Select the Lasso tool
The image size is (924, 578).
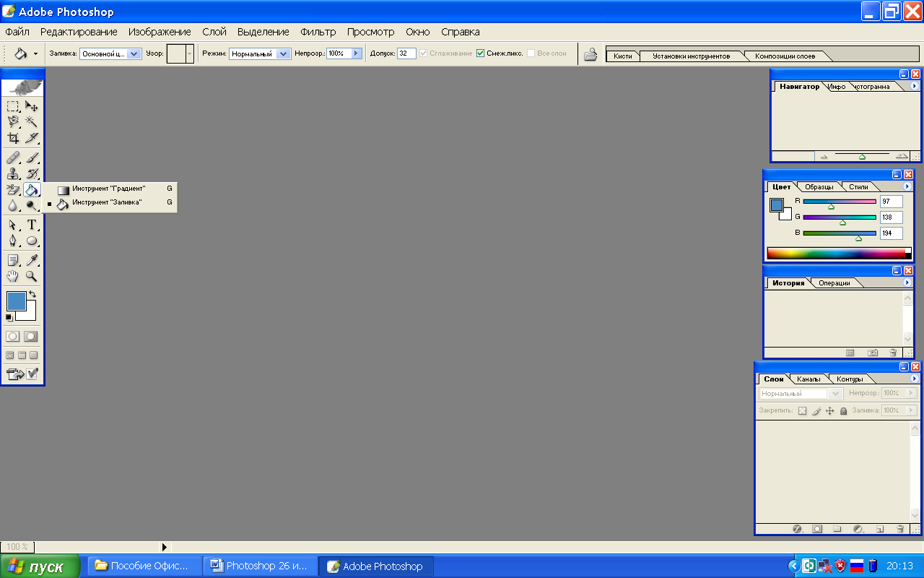coord(13,122)
